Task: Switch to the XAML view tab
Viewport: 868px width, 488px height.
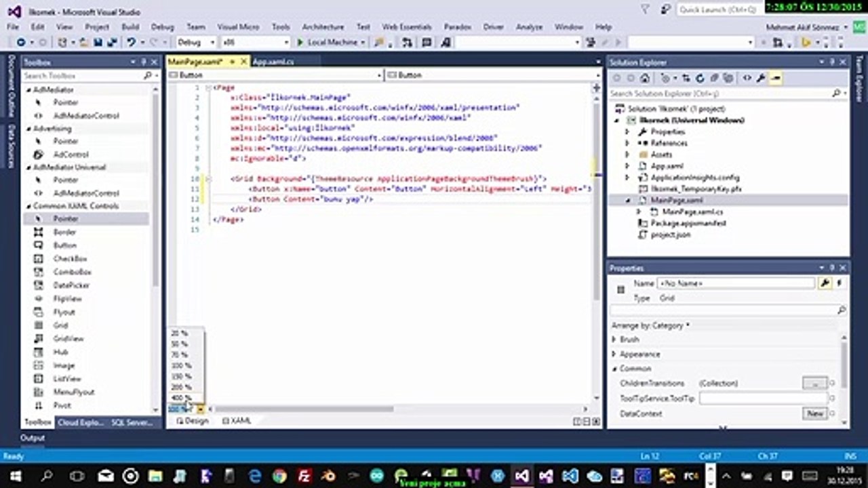Action: click(237, 421)
